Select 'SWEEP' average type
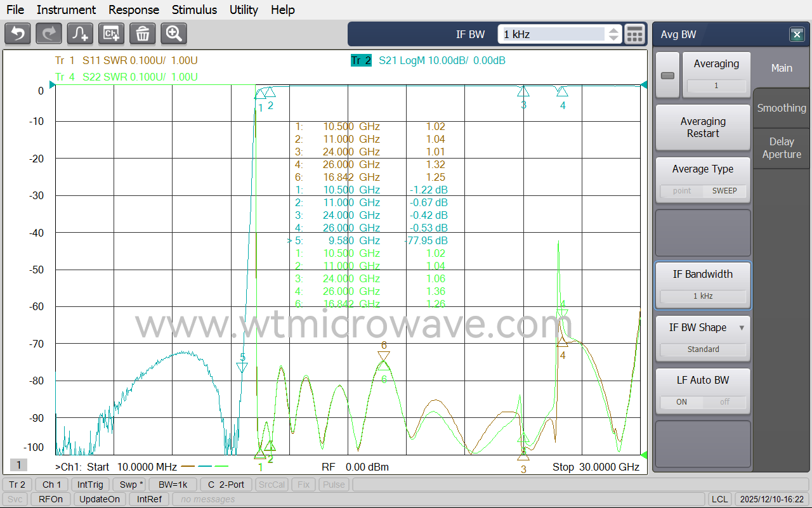 (724, 191)
